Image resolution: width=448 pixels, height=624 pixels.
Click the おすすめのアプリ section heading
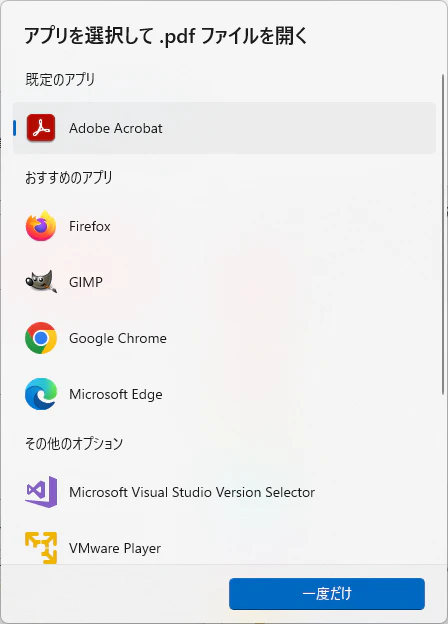[x=69, y=177]
